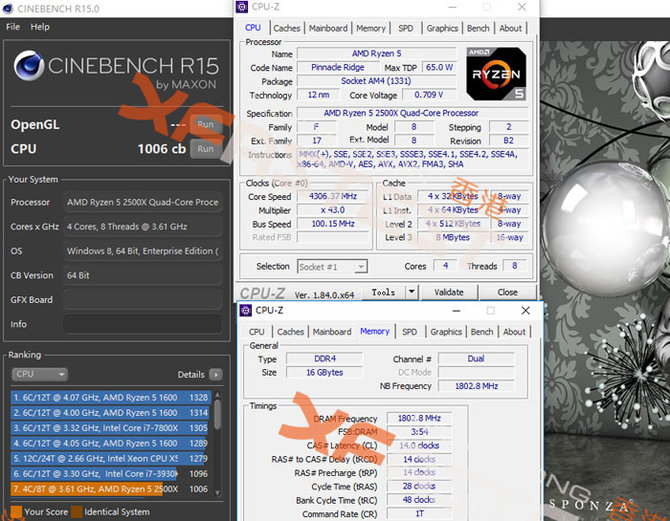
Task: Click the Info field in Cinebench
Action: point(142,324)
